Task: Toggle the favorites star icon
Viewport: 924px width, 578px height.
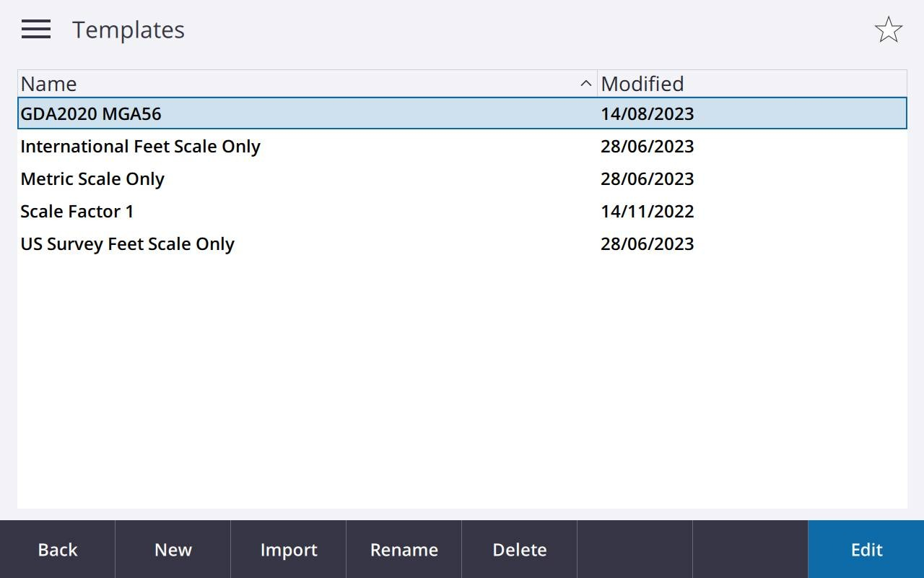Action: click(888, 30)
